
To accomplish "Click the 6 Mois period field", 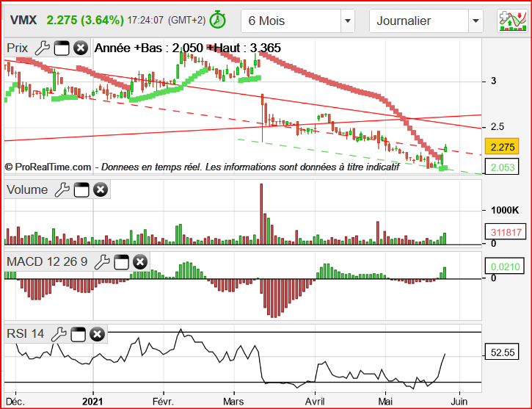I will 298,21.
